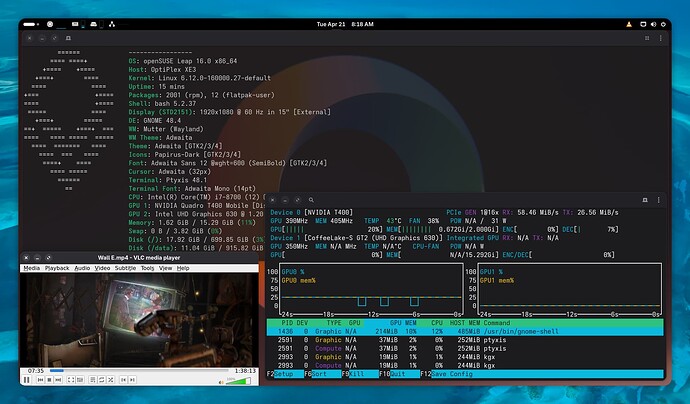Open the search icon in nvtop terminal header

click(311, 200)
